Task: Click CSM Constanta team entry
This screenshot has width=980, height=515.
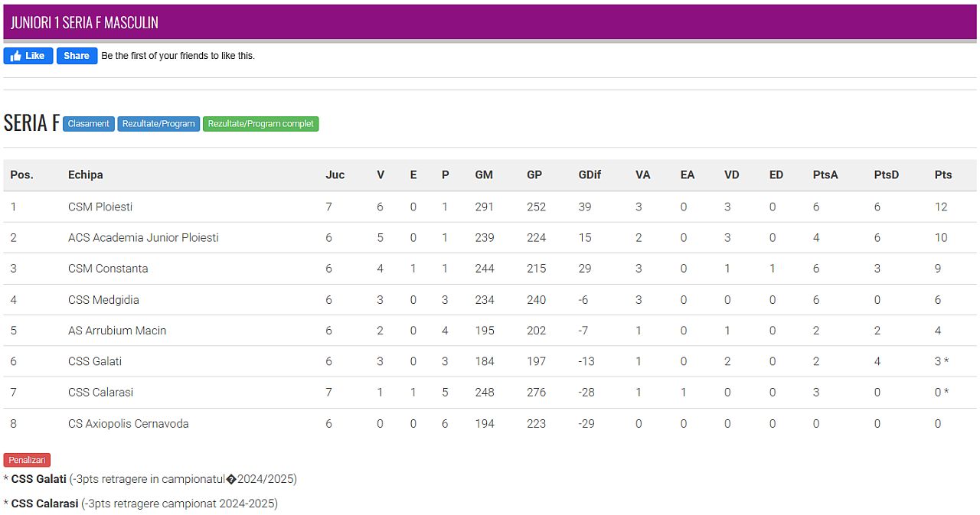Action: pyautogui.click(x=108, y=269)
